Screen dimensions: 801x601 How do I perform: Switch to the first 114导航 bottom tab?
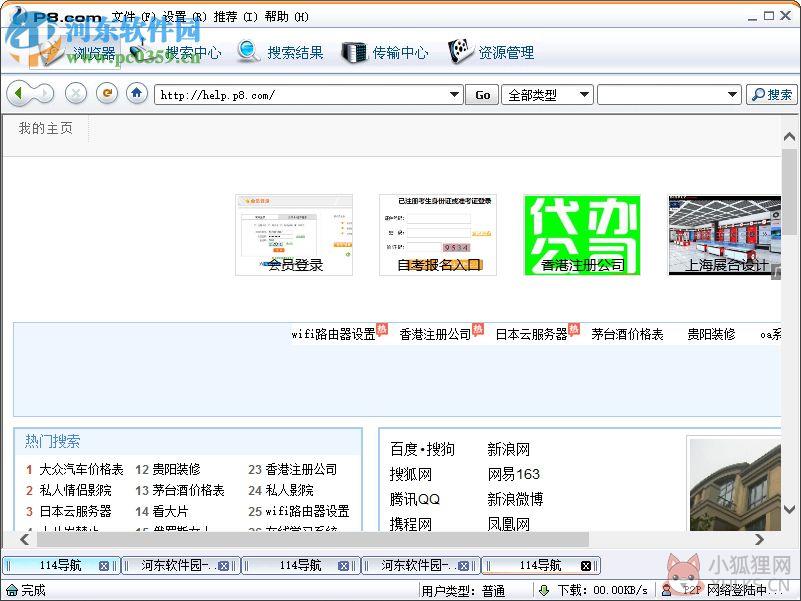click(x=60, y=565)
